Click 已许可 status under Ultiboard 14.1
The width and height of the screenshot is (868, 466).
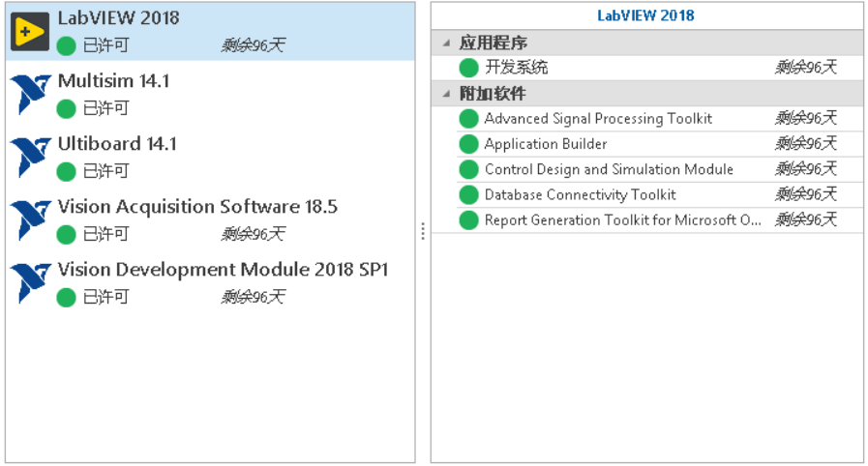[105, 171]
